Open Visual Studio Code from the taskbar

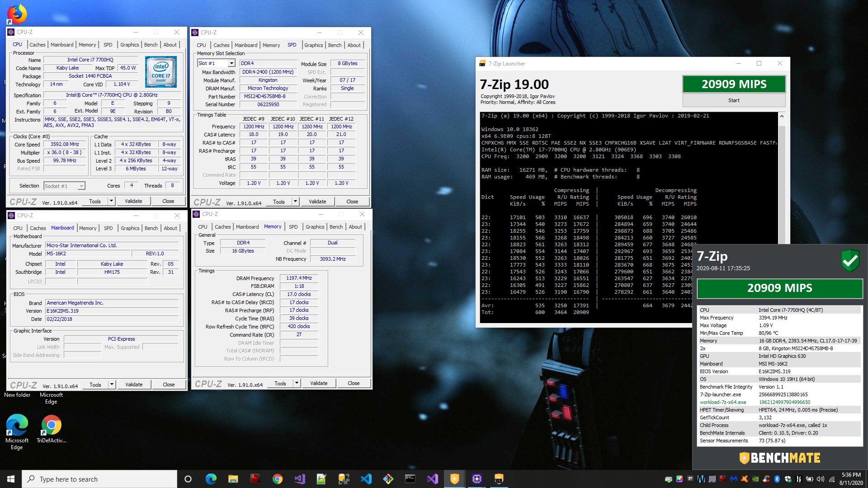366,479
